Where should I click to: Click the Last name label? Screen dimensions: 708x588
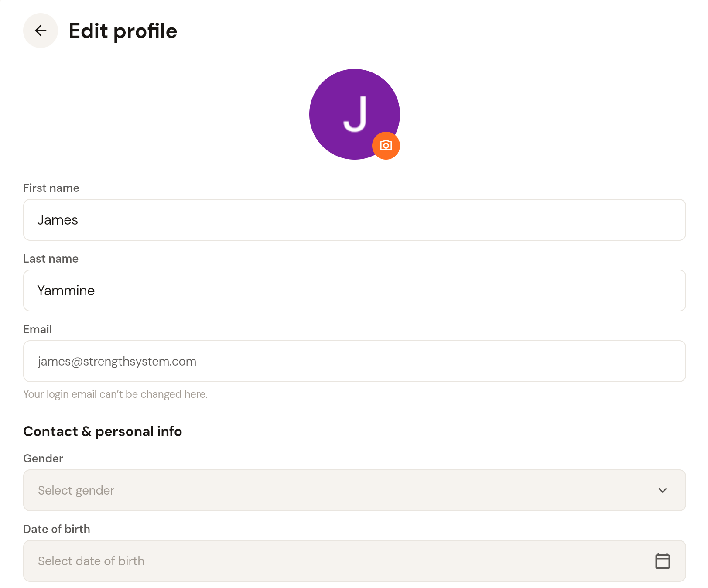(51, 259)
